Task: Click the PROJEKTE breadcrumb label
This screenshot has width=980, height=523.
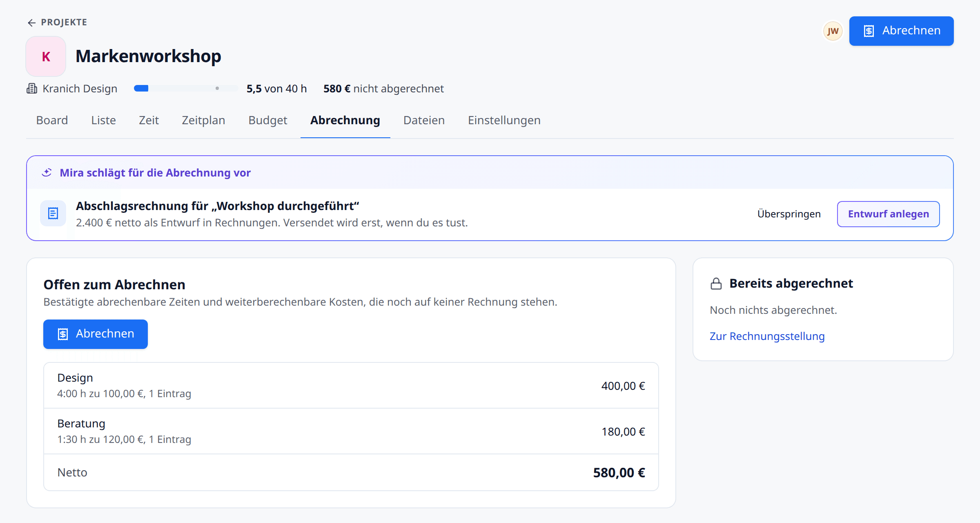Action: [64, 22]
